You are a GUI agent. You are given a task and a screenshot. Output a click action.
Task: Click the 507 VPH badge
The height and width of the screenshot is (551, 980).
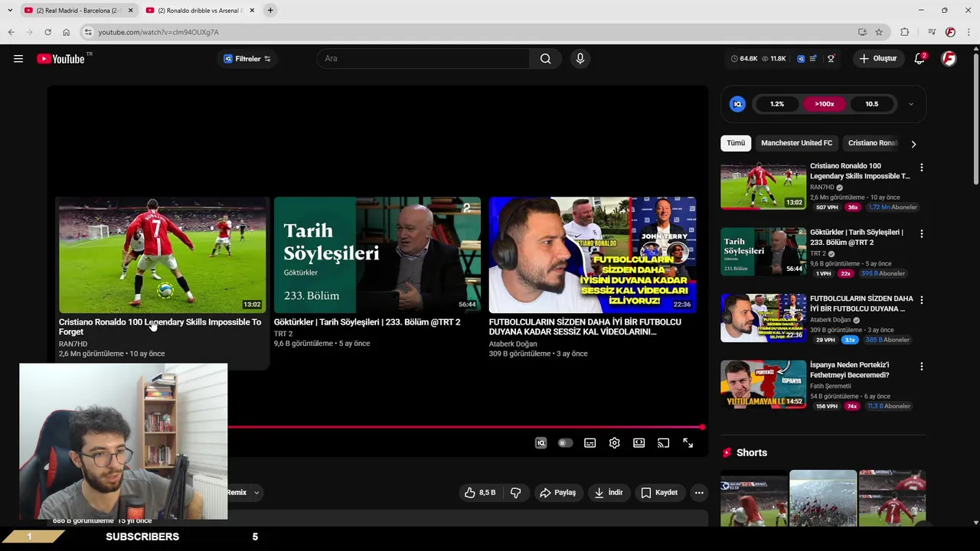827,207
